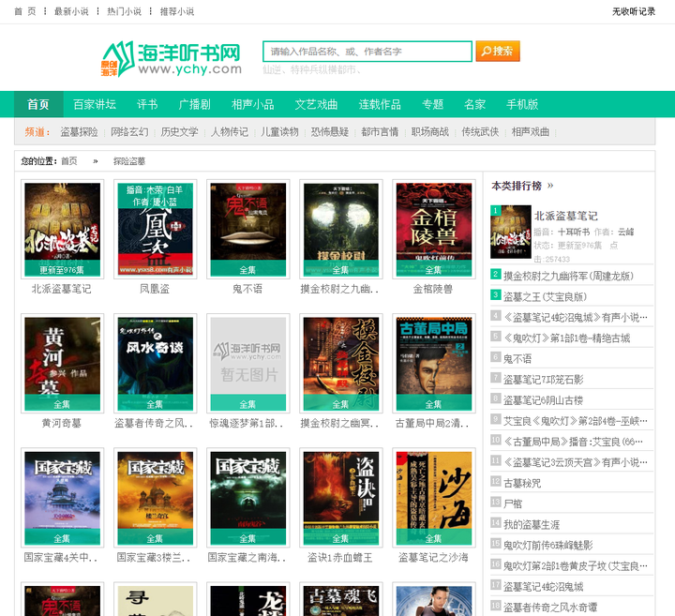Image resolution: width=675 pixels, height=616 pixels.
Task: Choose the 历史文学 channel
Action: [179, 131]
